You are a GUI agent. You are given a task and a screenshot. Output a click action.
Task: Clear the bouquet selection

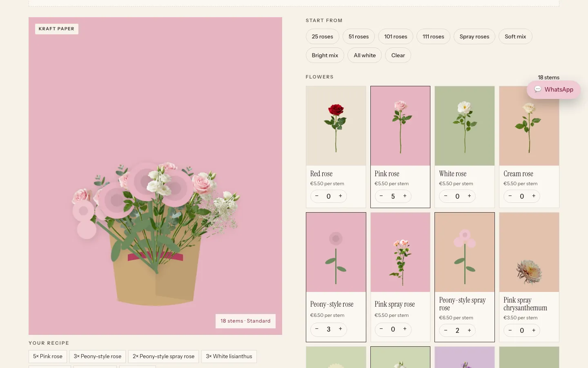pos(398,55)
